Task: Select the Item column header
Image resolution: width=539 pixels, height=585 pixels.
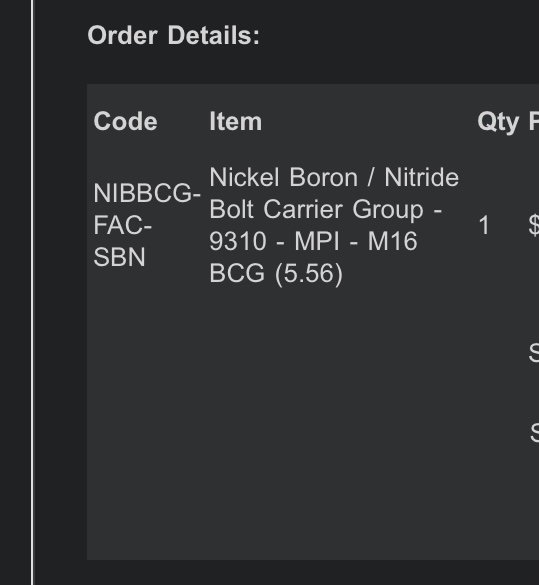Action: 235,121
